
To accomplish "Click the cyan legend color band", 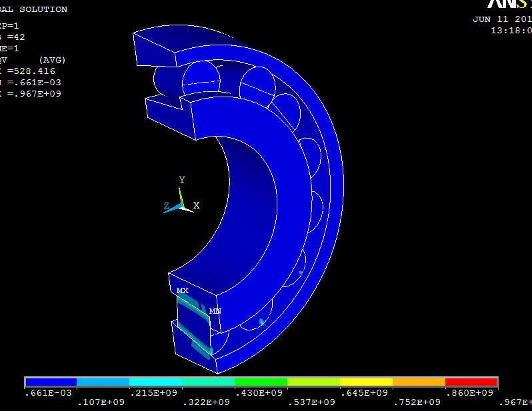I will pos(156,382).
